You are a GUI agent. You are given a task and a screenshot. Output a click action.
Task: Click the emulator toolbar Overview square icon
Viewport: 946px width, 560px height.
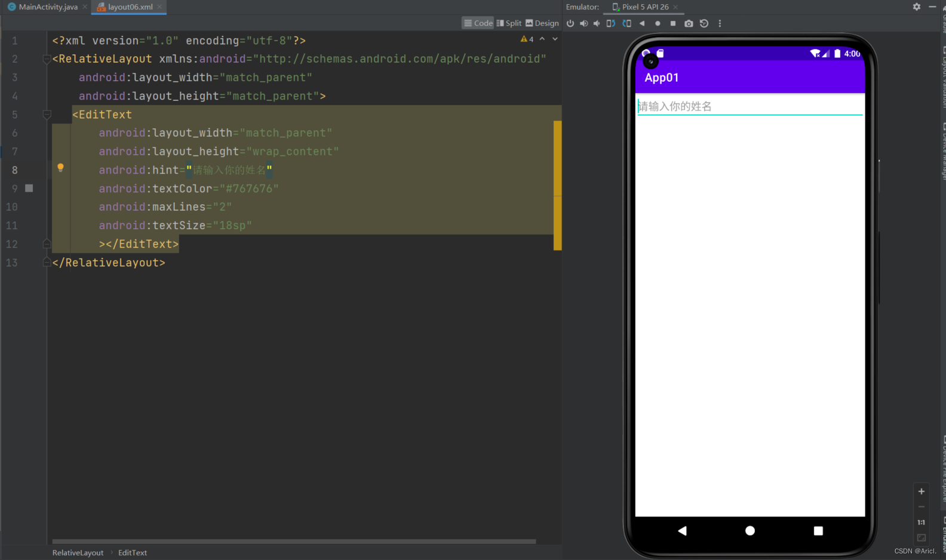[673, 23]
